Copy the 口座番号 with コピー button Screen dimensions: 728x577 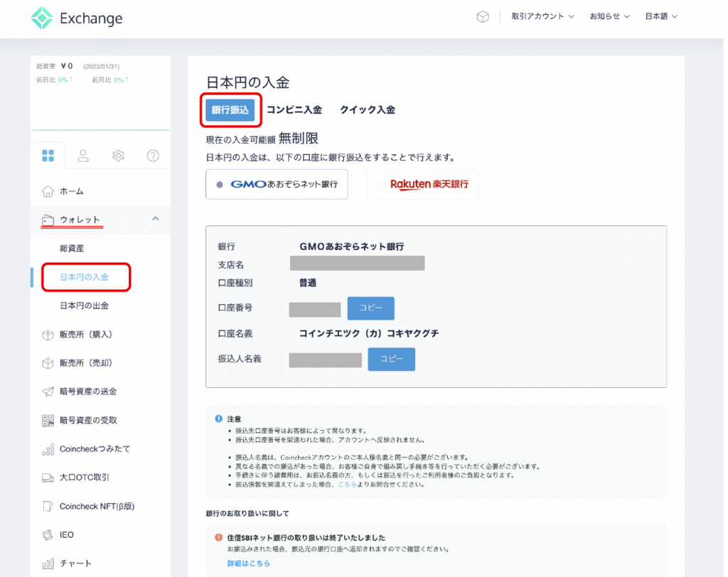coord(370,308)
